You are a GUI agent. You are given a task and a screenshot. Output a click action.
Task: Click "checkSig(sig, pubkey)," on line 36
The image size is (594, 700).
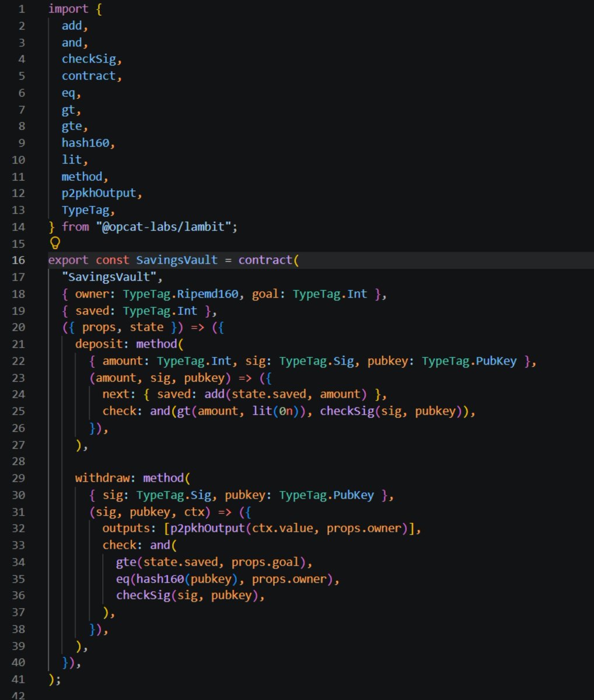click(191, 595)
